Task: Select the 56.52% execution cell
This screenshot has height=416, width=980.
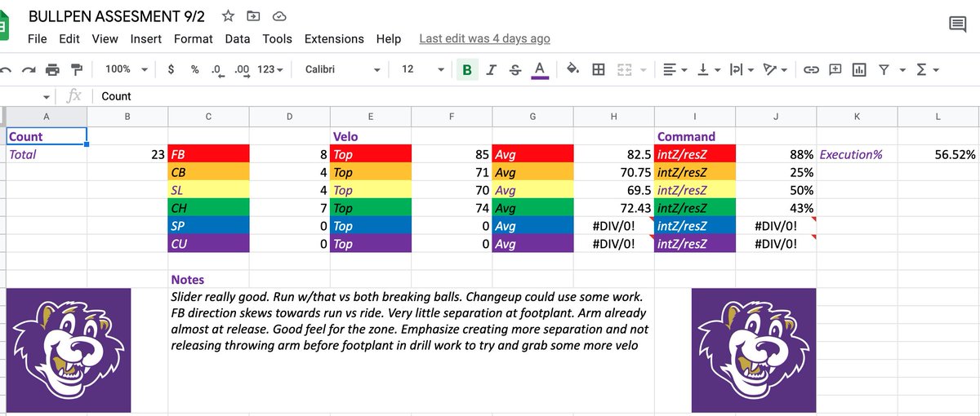Action: pos(938,154)
